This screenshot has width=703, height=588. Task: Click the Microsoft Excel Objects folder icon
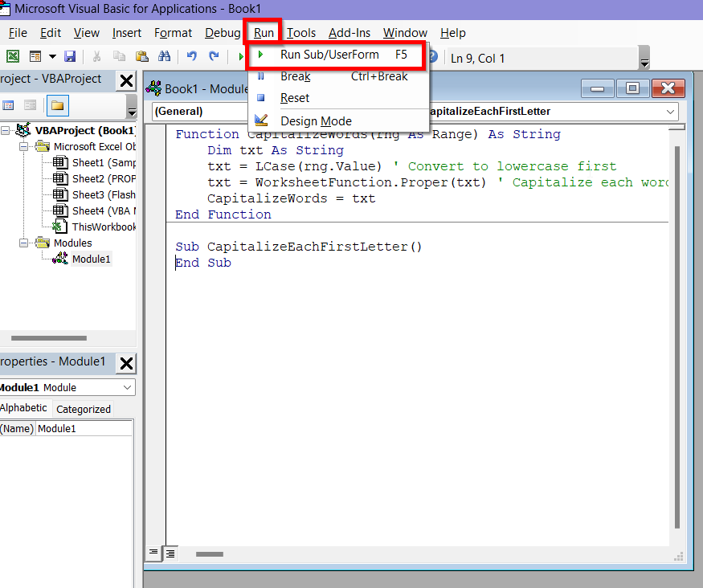pos(43,146)
